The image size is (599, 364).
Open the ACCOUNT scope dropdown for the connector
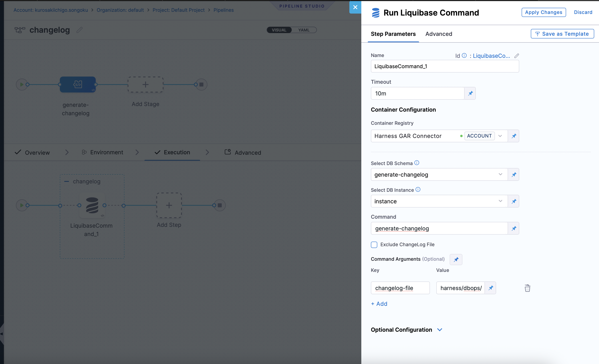point(500,136)
